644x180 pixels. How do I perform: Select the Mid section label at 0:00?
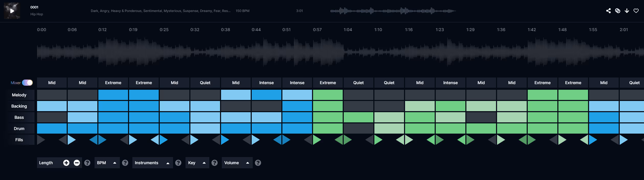tap(52, 83)
